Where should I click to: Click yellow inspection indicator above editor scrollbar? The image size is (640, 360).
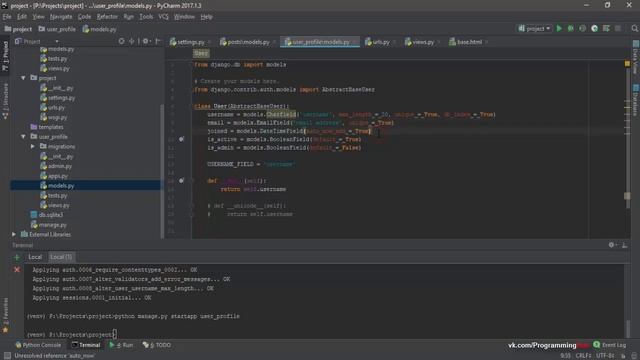click(627, 64)
